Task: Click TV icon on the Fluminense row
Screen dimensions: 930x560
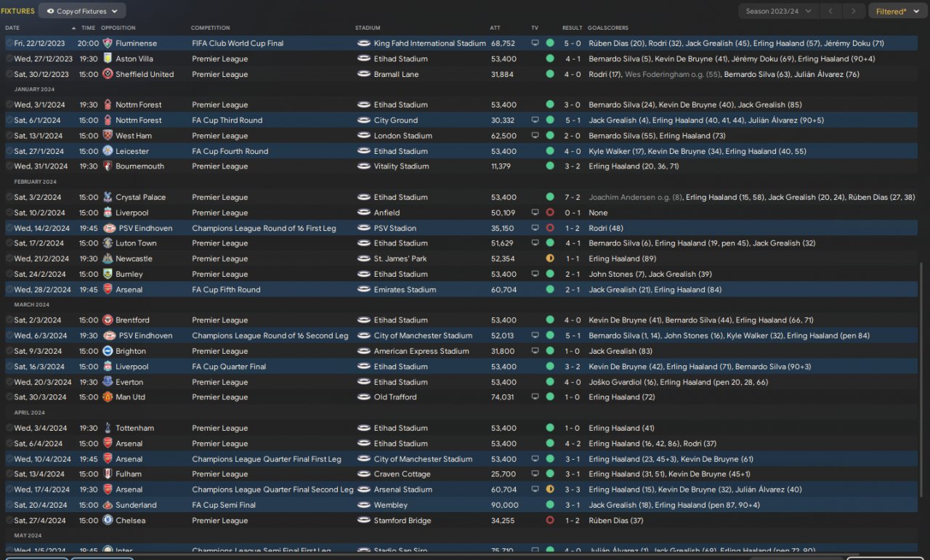Action: (x=535, y=44)
